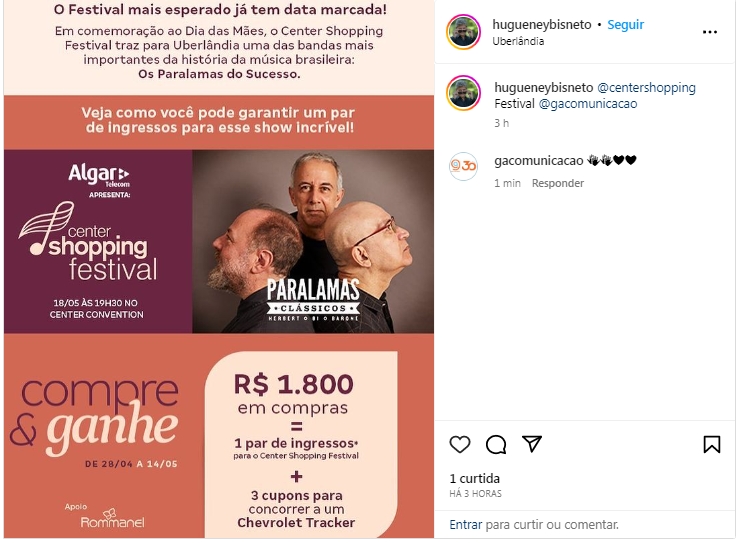Image resolution: width=737 pixels, height=543 pixels.
Task: Follow the account via Seguir
Action: 625,24
